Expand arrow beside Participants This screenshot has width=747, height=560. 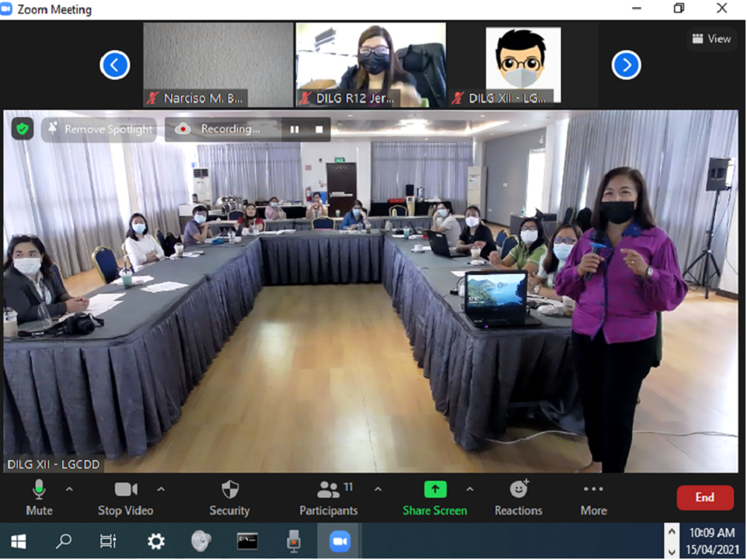[378, 489]
